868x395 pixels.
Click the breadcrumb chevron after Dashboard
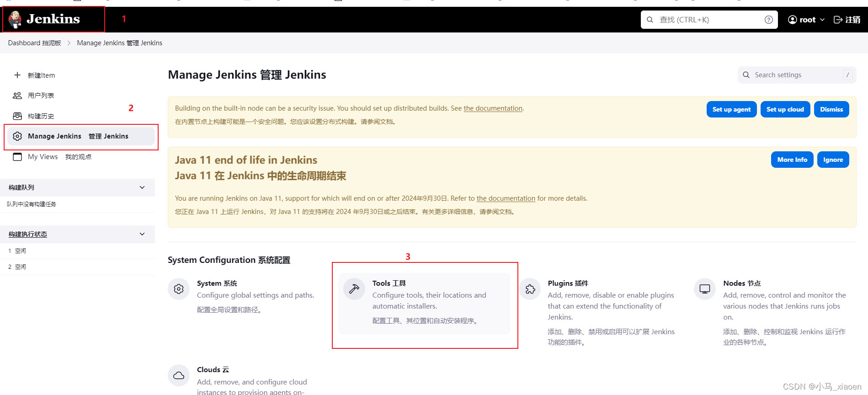click(x=69, y=43)
